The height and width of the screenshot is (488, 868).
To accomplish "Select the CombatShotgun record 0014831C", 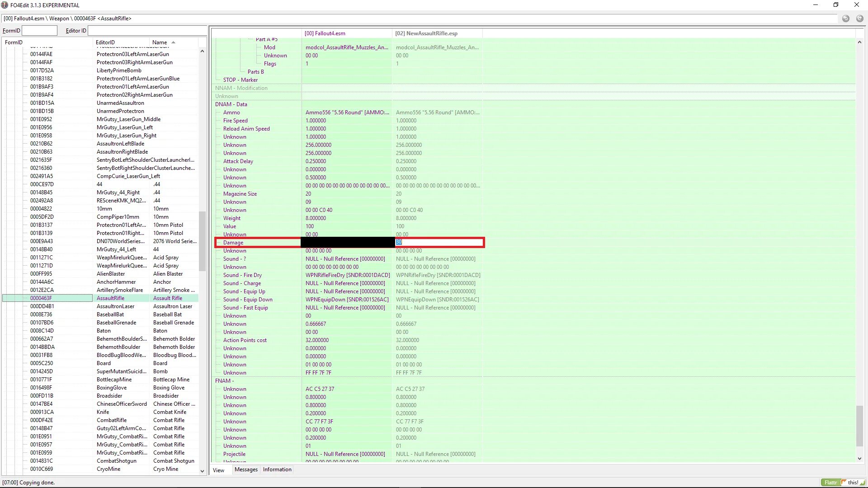I will coord(100,461).
